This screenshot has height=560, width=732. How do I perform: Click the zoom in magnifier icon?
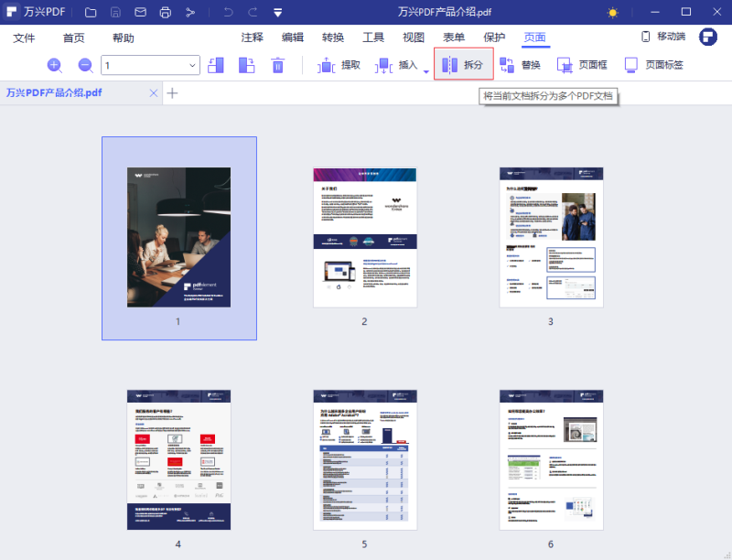[x=54, y=65]
